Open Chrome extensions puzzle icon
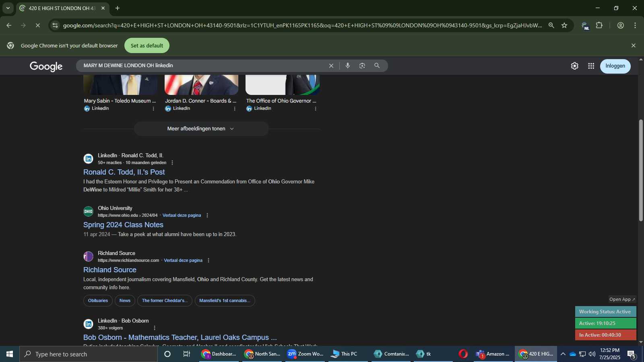This screenshot has height=362, width=644. click(x=599, y=25)
